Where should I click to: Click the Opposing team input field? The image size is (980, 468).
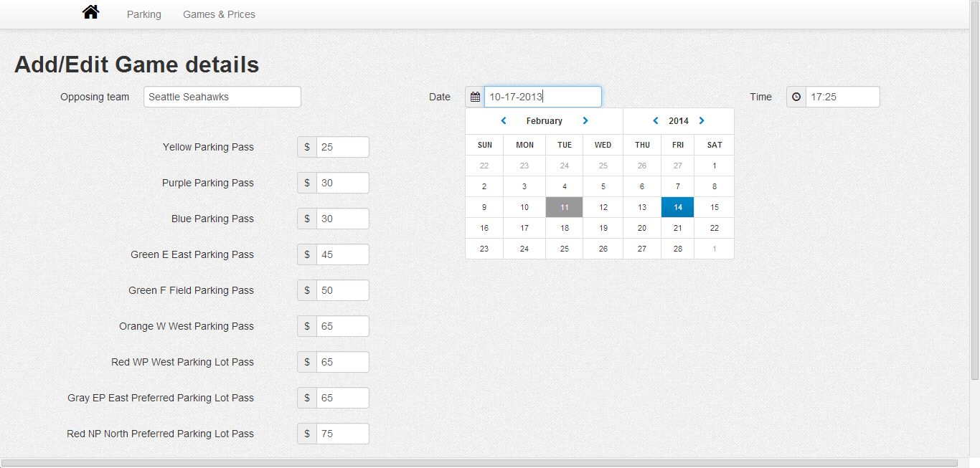click(x=222, y=97)
